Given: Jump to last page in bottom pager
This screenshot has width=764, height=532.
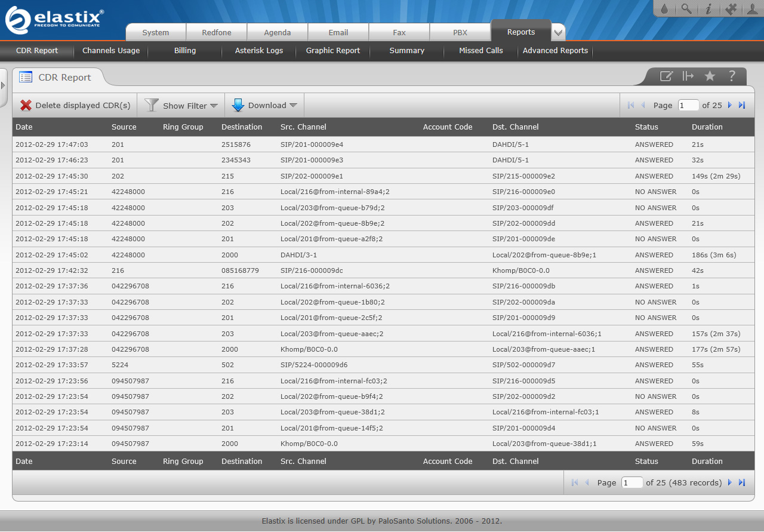Looking at the screenshot, I should point(742,482).
